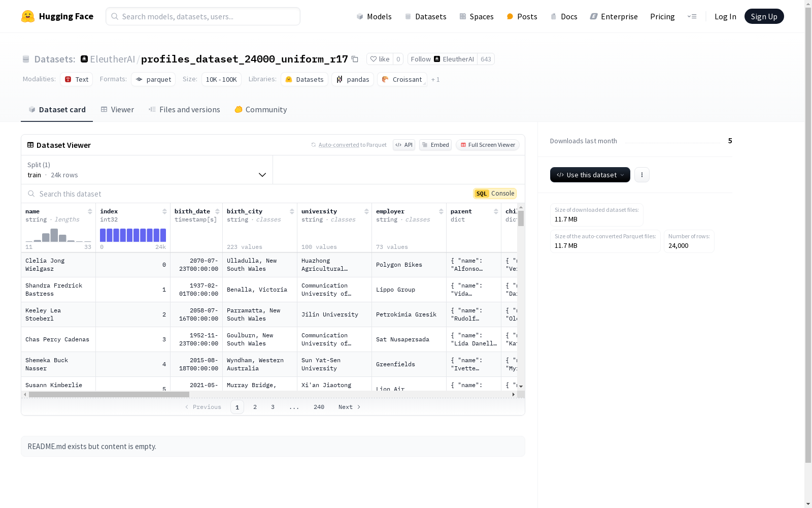The height and width of the screenshot is (508, 812).
Task: Sort by the parent column arrows
Action: click(496, 211)
